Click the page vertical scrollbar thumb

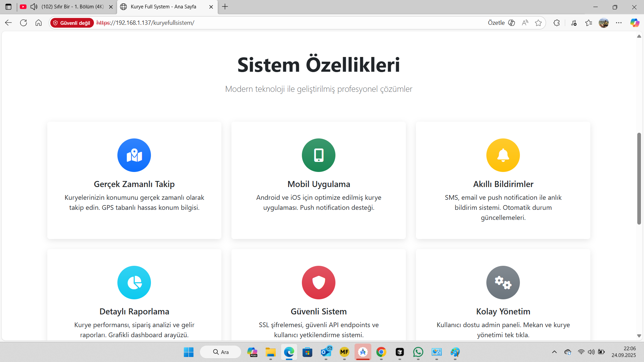coord(639,178)
